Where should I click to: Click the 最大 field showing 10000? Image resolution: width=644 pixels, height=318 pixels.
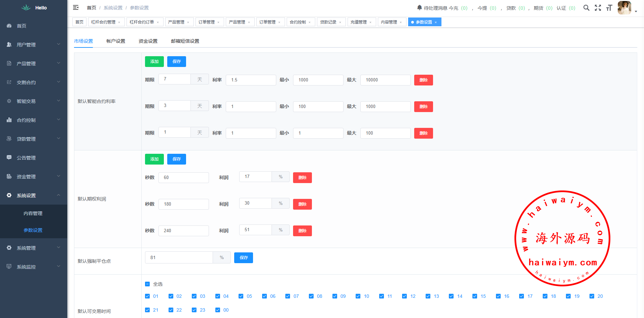(386, 80)
